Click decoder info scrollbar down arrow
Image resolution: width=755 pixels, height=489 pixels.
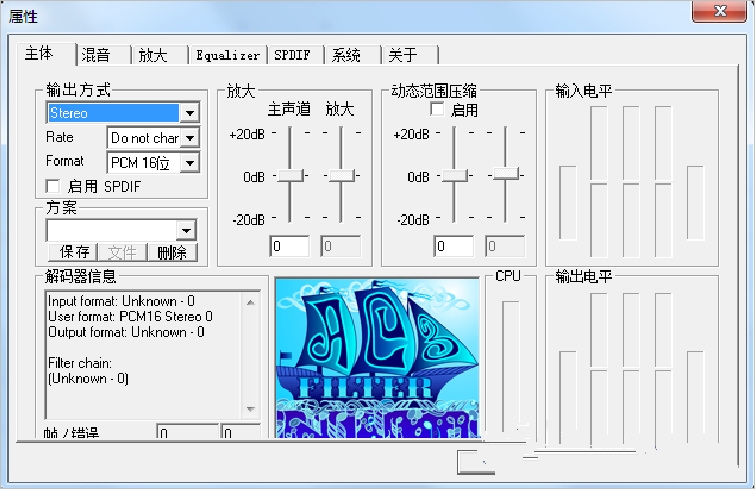coord(251,409)
